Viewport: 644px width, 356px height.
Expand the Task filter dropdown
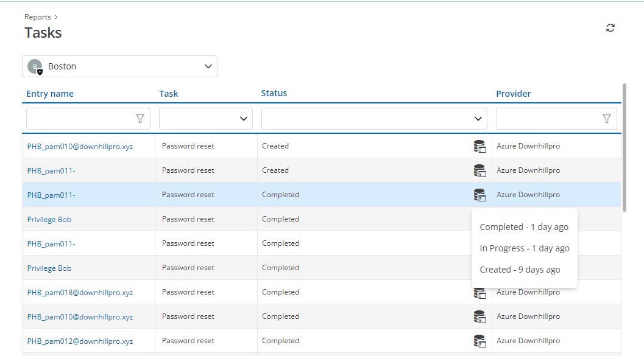(244, 119)
